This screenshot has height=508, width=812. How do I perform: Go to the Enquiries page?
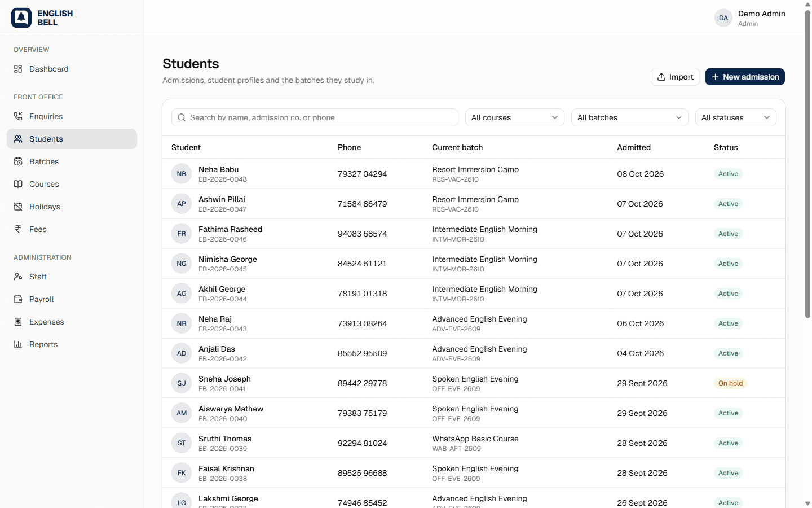click(72, 116)
